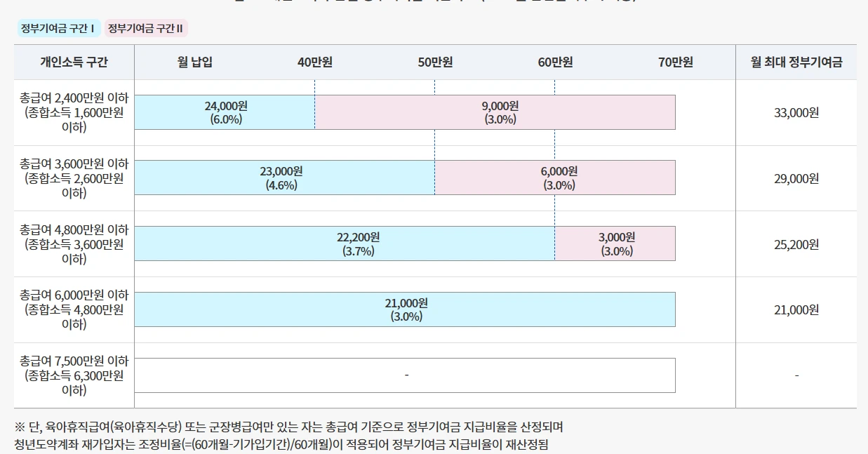The height and width of the screenshot is (454, 868).
Task: Click the 총급여 6,000만원 이하 row label
Action: [x=74, y=309]
